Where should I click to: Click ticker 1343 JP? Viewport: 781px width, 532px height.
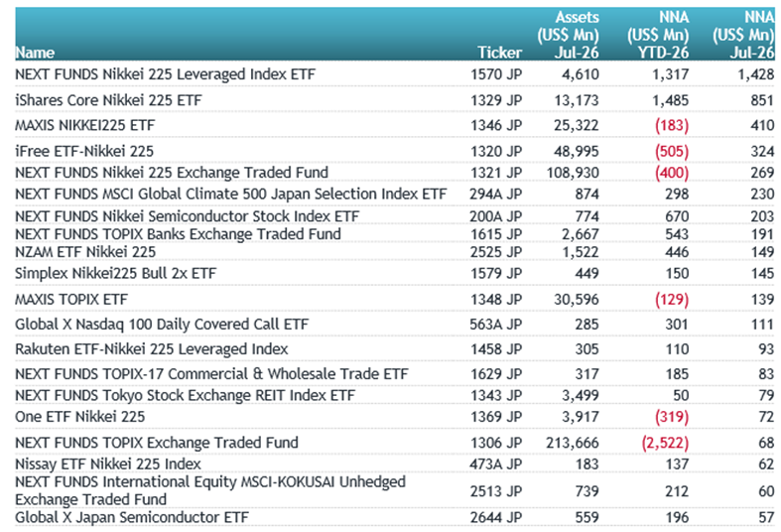[496, 395]
